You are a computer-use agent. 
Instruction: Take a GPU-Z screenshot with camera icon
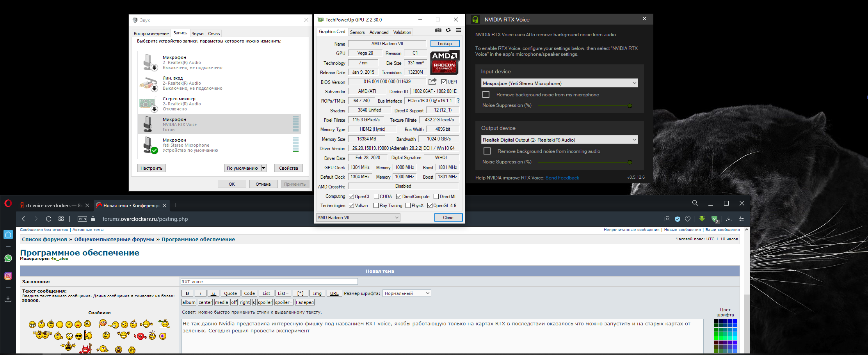tap(438, 30)
